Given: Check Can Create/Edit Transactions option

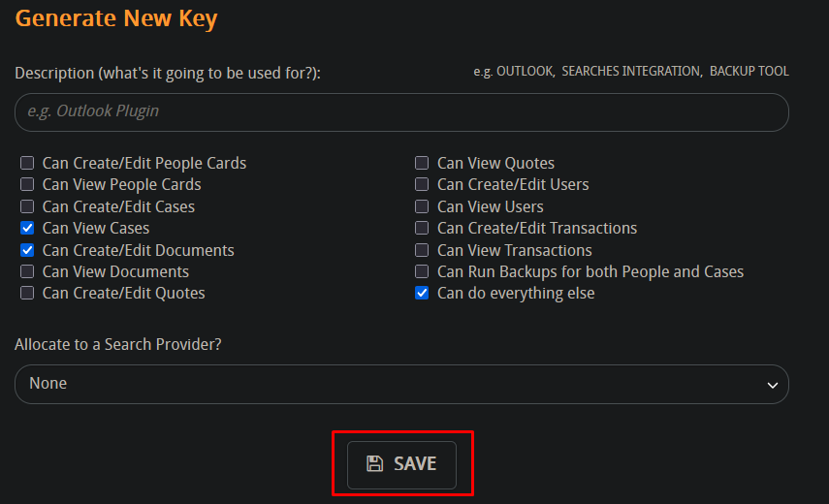Looking at the screenshot, I should (x=422, y=228).
